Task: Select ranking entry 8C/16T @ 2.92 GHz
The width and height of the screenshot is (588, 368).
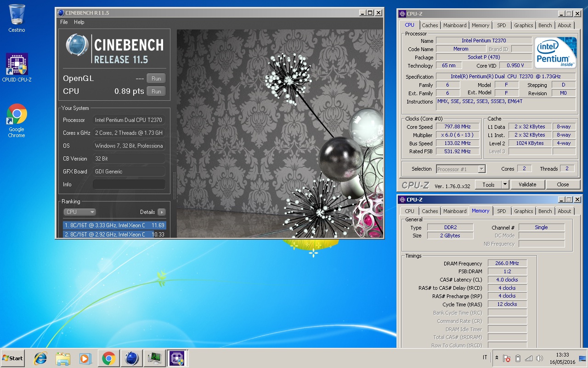Action: (114, 235)
